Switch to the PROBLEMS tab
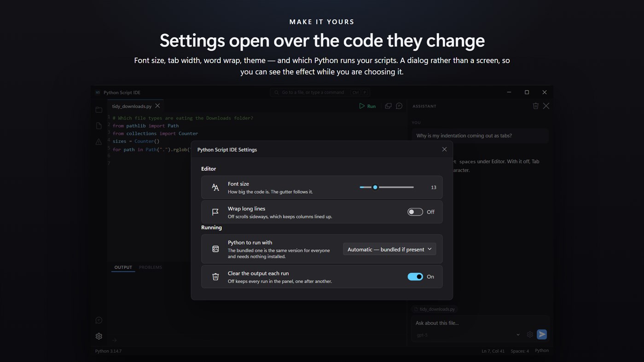Viewport: 644px width, 362px height. 151,267
